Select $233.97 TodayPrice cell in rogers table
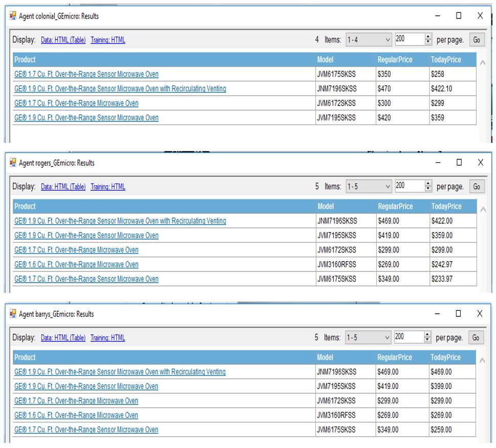Image resolution: width=496 pixels, height=448 pixels. [454, 279]
